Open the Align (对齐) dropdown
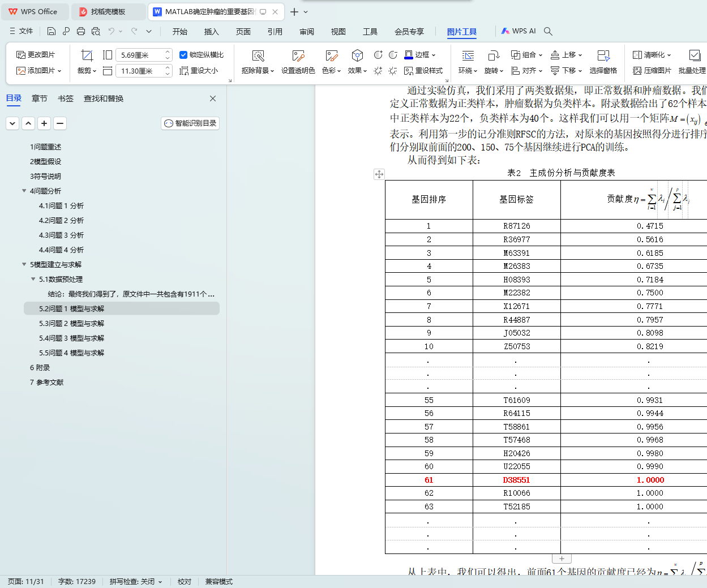 click(x=527, y=71)
